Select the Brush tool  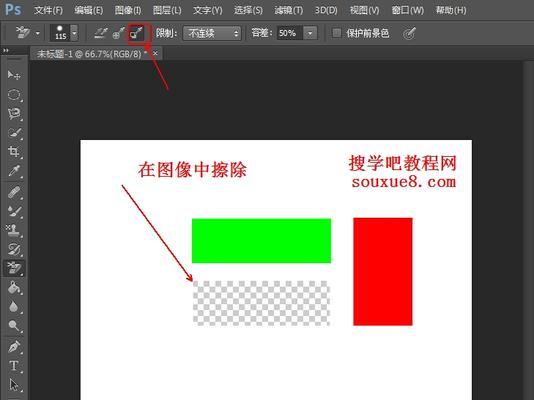[x=14, y=211]
